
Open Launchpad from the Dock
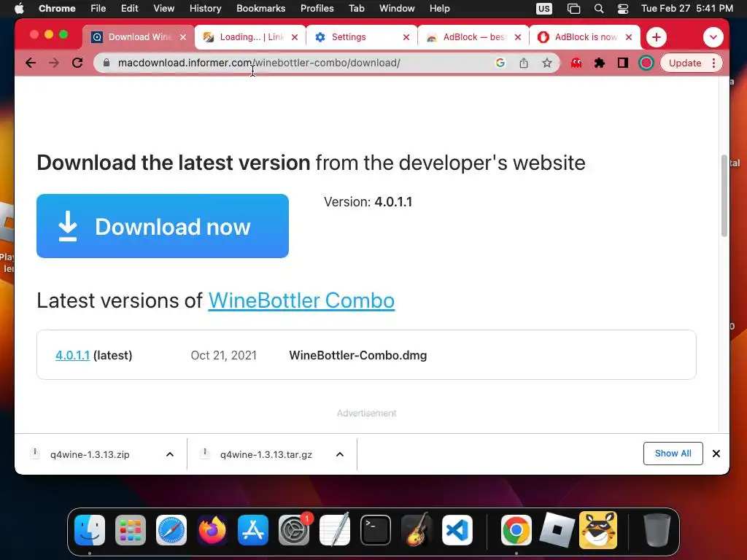click(x=131, y=530)
